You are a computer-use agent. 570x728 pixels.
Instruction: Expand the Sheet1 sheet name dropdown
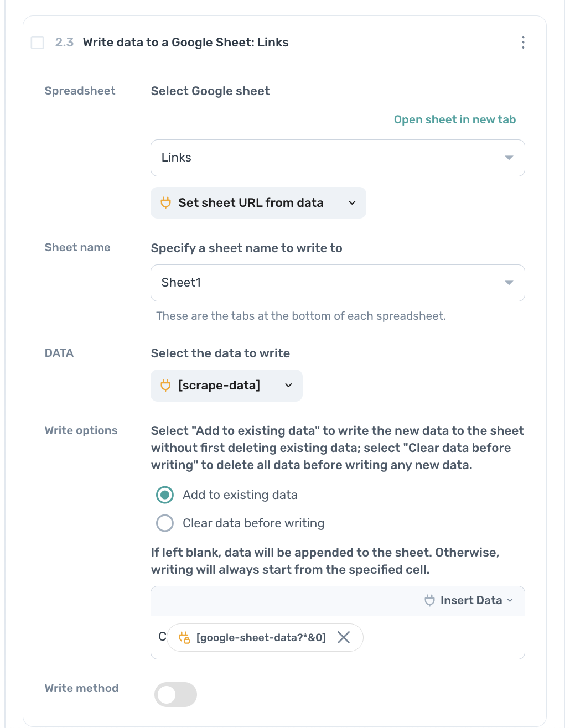pos(337,283)
